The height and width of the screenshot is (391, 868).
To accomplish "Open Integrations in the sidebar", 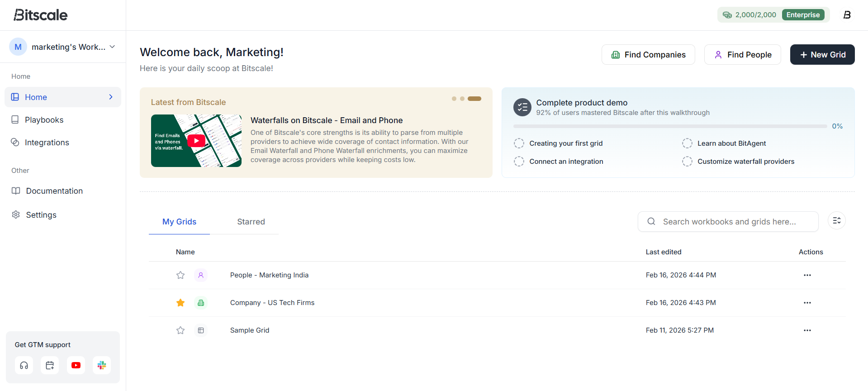I will (x=63, y=142).
